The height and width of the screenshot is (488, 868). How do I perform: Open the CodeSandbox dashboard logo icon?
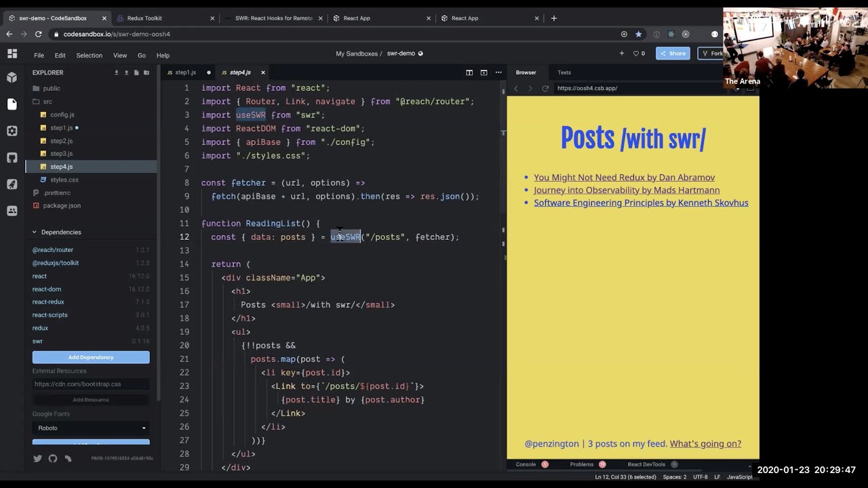point(12,54)
